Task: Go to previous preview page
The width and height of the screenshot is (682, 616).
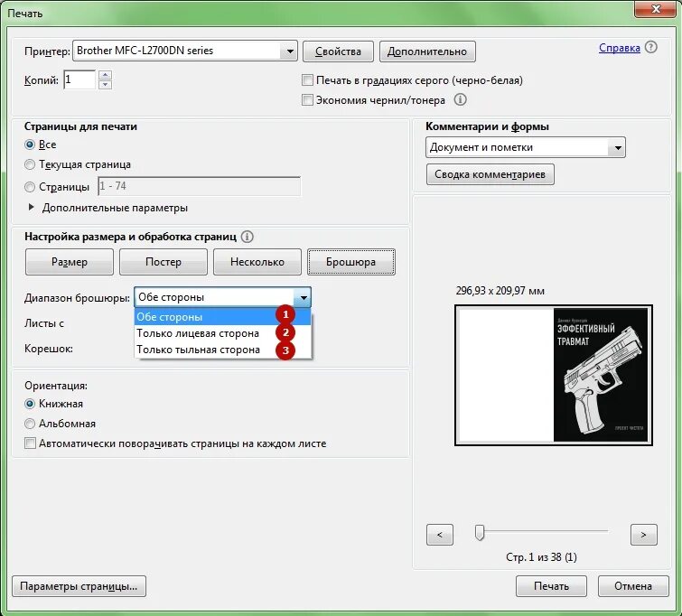Action: coord(440,535)
